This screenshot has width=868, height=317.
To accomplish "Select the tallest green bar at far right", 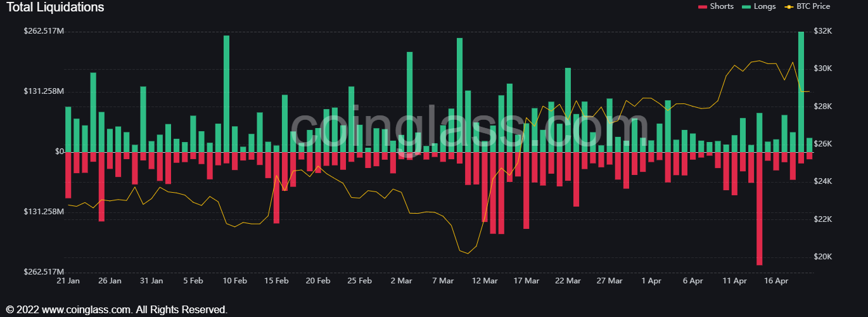I will 801,91.
